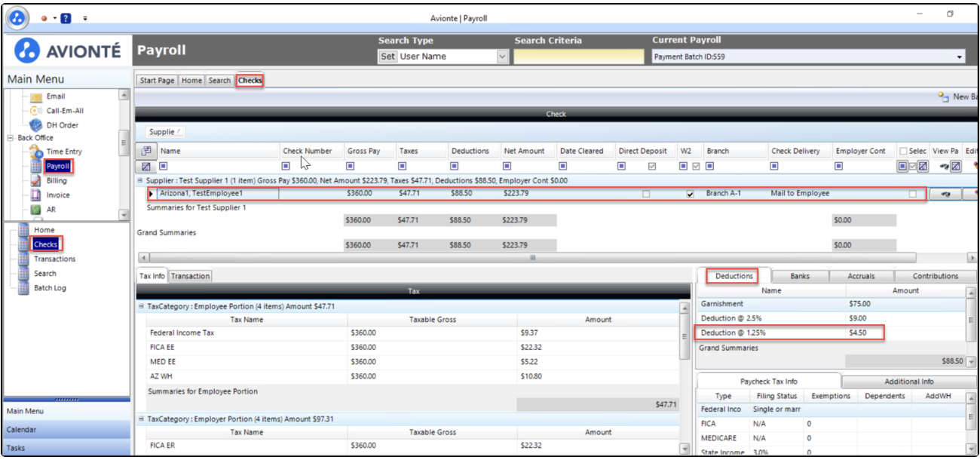Toggle W2 checkbox for Arizona1, TestEmployee1
The height and width of the screenshot is (460, 980).
(690, 194)
